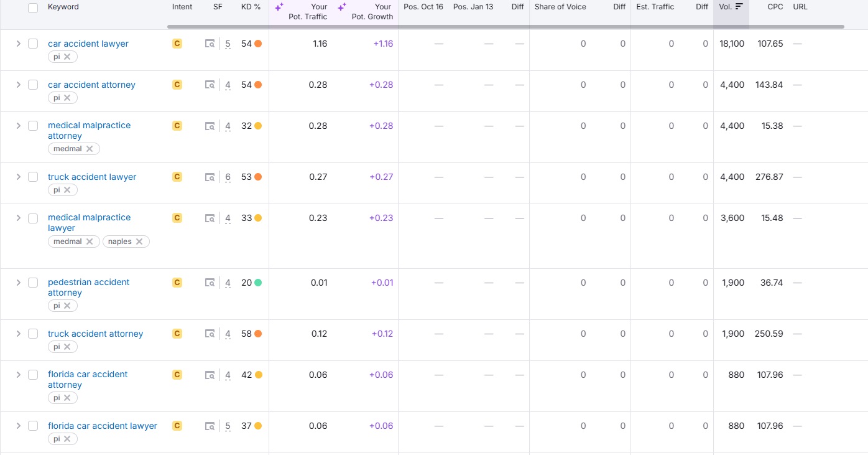This screenshot has height=455, width=868.
Task: Expand the truck accident lawyer row
Action: click(18, 177)
